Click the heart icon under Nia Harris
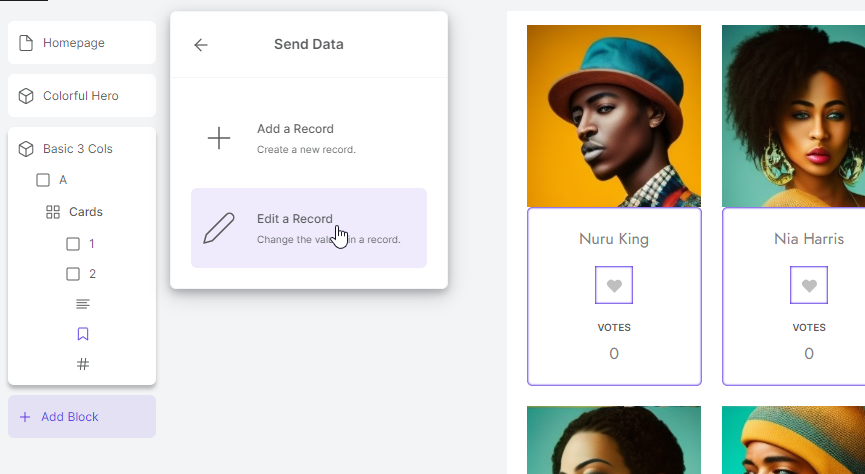The image size is (865, 474). [809, 285]
